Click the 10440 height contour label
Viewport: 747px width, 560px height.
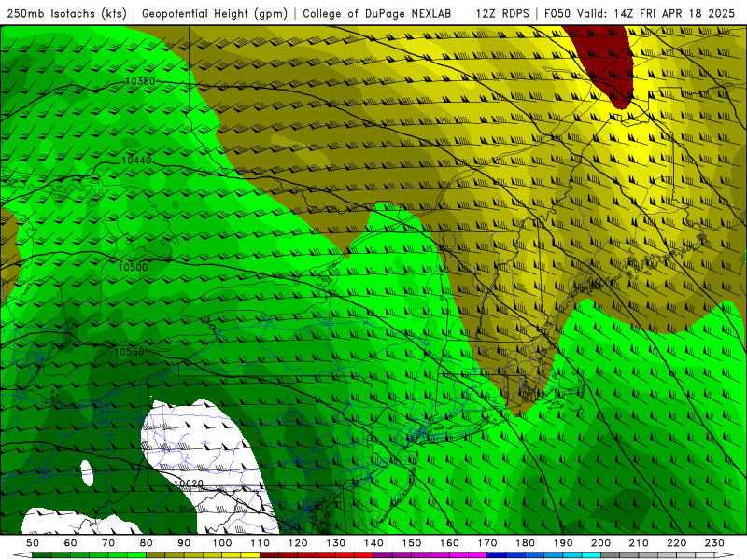136,161
